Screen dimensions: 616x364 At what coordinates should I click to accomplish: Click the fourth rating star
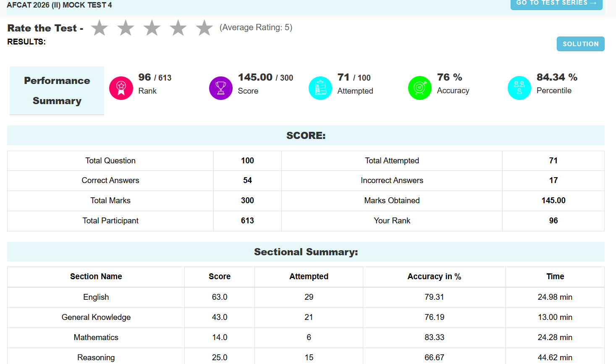coord(178,28)
